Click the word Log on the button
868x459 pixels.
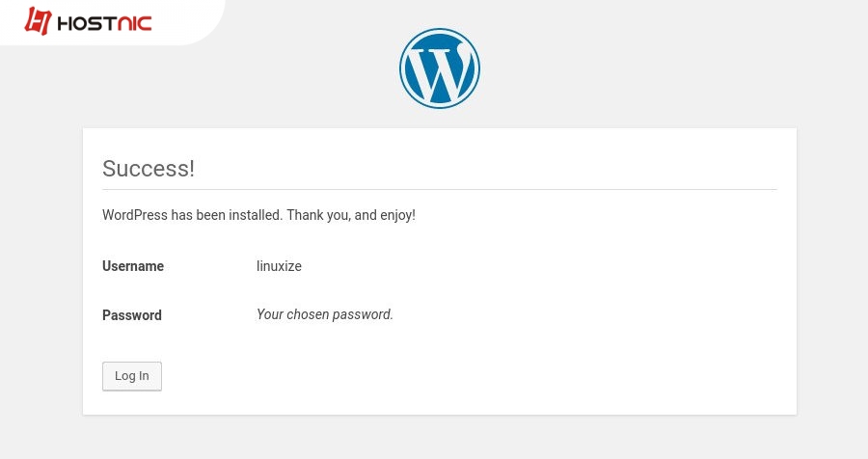click(x=125, y=376)
